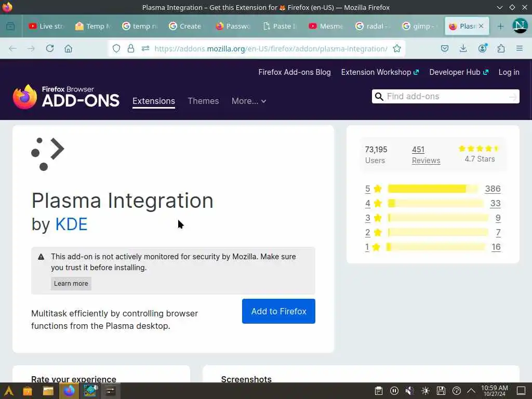532x399 pixels.
Task: Open the software store taskbar icon
Action: pyautogui.click(x=28, y=391)
